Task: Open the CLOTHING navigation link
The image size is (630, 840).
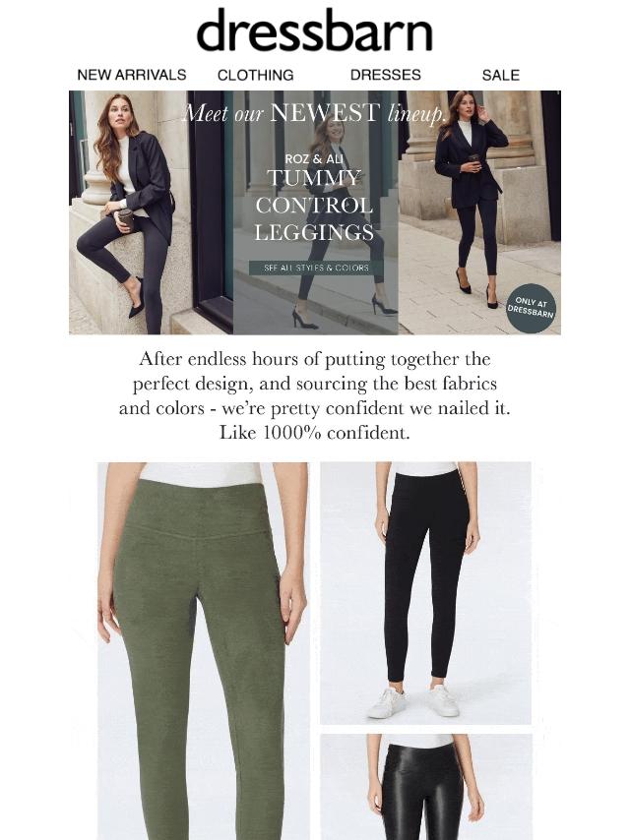Action: click(255, 75)
